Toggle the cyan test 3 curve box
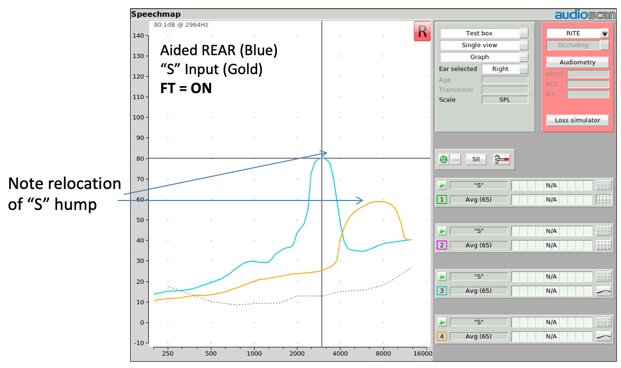621x368 pixels. 442,291
